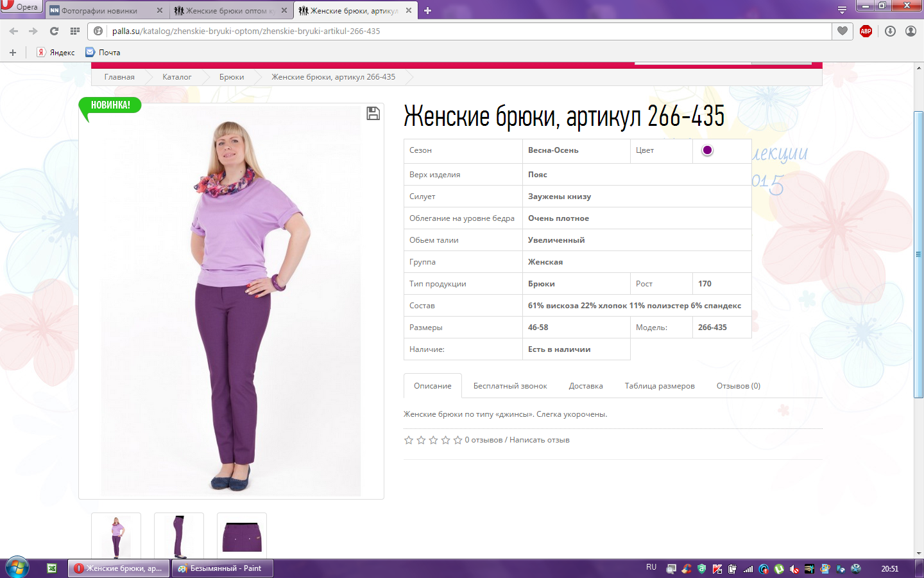Click the site info globe in address bar
Screen dimensions: 924x578
(x=98, y=31)
